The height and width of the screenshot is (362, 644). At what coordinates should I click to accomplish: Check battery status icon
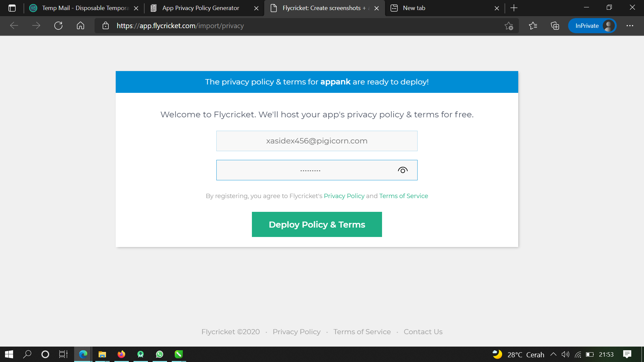pyautogui.click(x=590, y=354)
